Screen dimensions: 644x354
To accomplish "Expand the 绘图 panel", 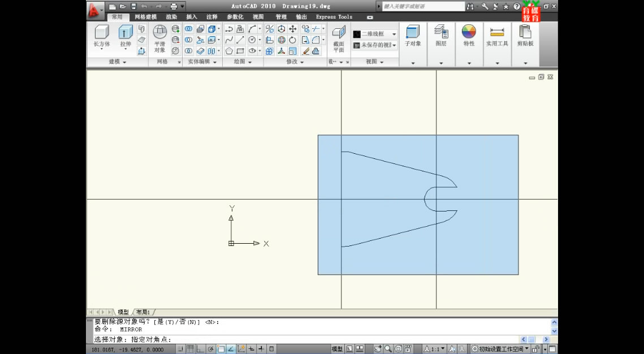I will [x=243, y=62].
